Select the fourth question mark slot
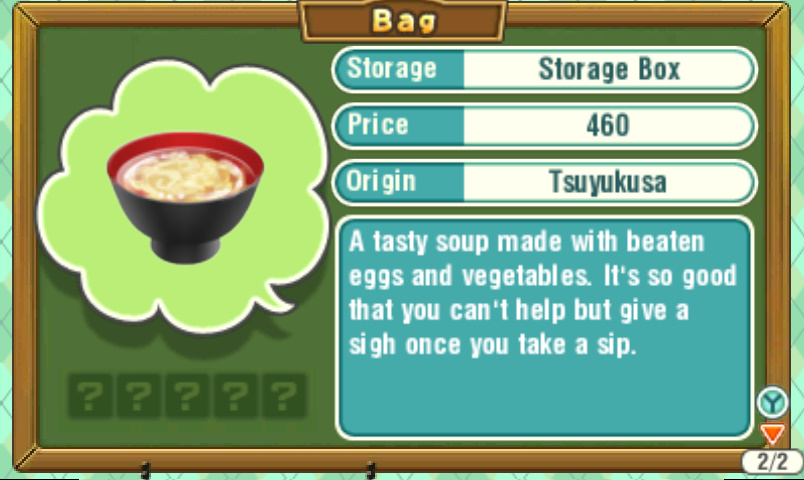The width and height of the screenshot is (804, 480). pos(235,395)
